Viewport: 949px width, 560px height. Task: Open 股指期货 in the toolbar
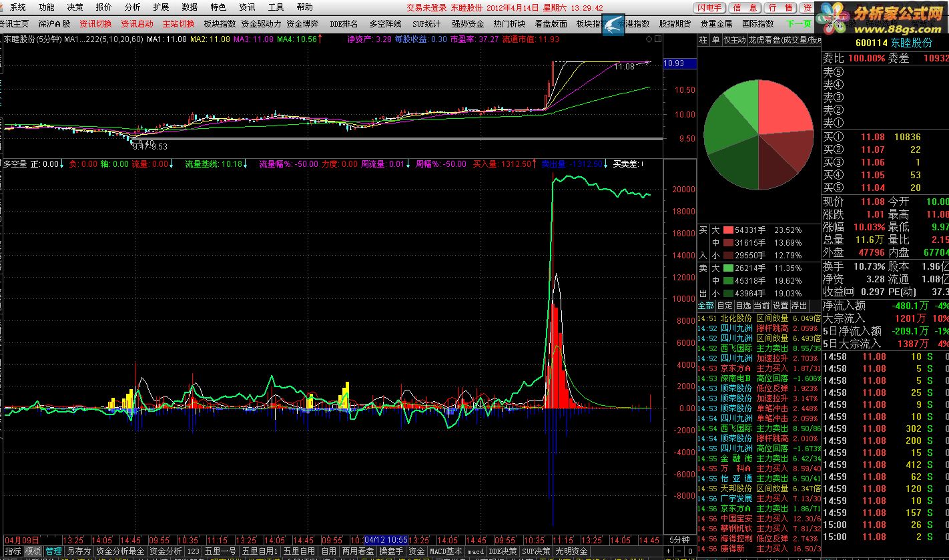pyautogui.click(x=675, y=23)
